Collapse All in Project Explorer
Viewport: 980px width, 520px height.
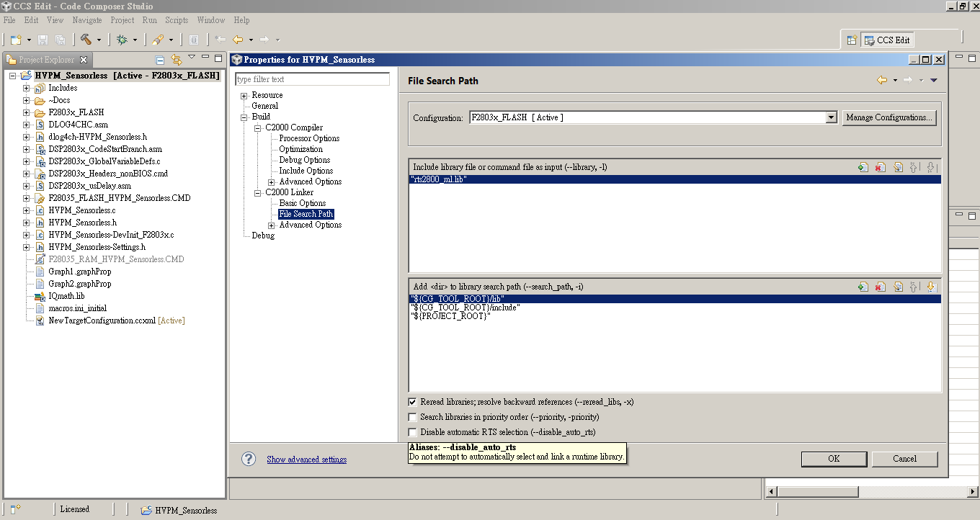click(x=160, y=60)
